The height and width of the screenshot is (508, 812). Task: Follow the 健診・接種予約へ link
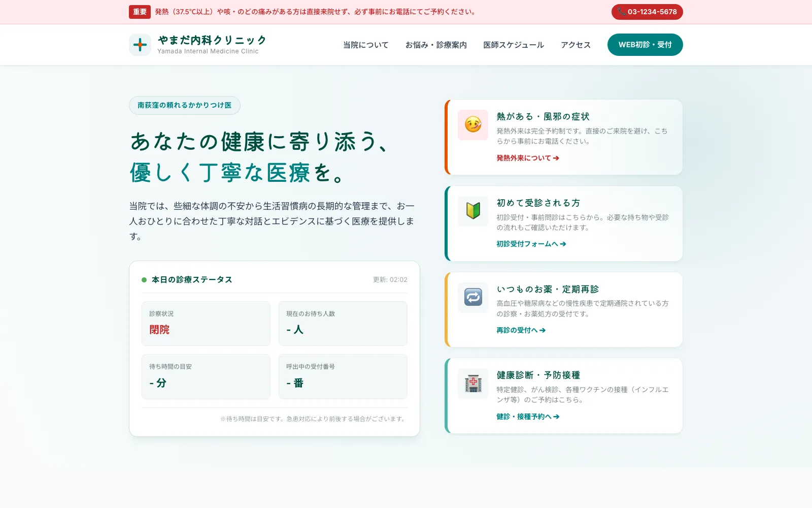click(528, 417)
